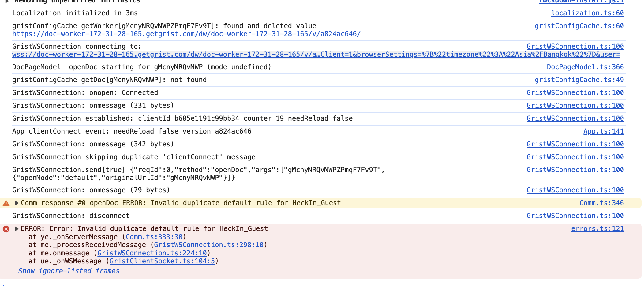
Task: Open source link for 'established: clientId' row
Action: pos(575,119)
